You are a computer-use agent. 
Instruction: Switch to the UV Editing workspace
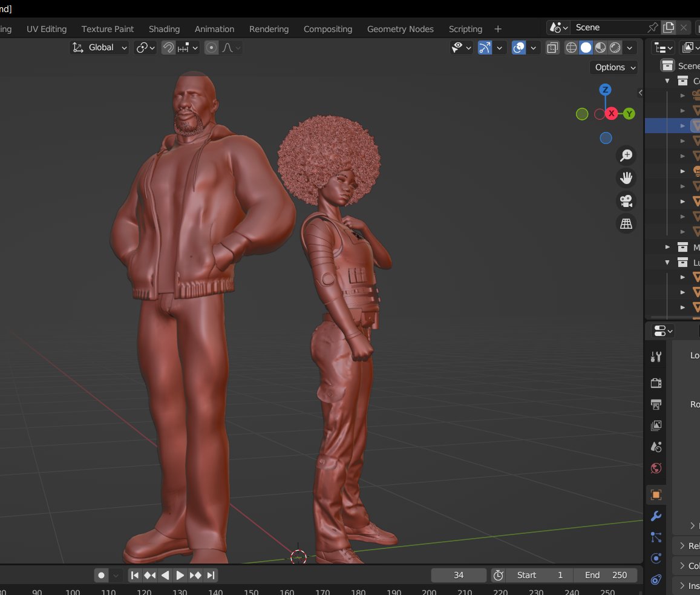[47, 29]
